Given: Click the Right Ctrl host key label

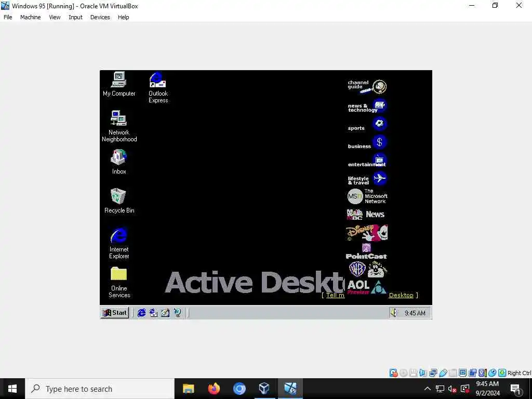Looking at the screenshot, I should point(520,373).
